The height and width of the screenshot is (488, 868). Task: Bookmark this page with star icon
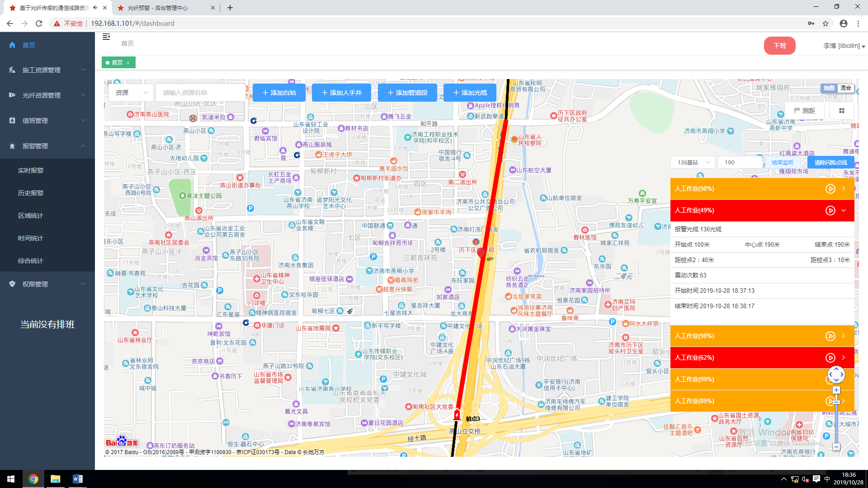click(826, 23)
